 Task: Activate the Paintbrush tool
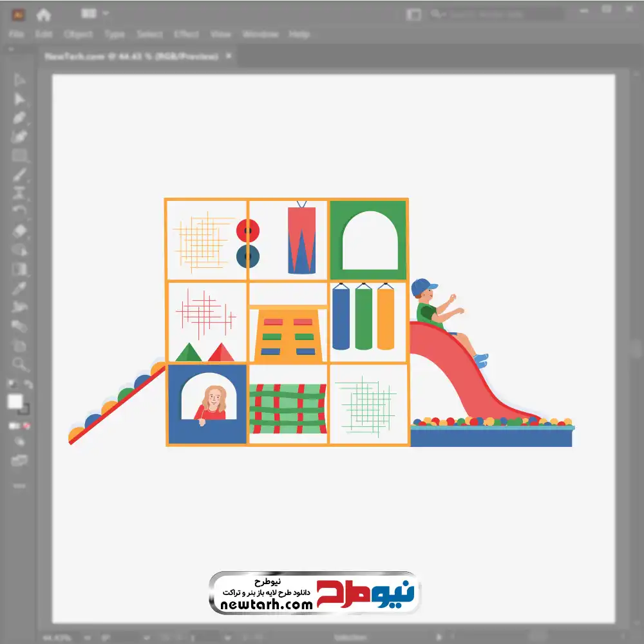click(19, 175)
